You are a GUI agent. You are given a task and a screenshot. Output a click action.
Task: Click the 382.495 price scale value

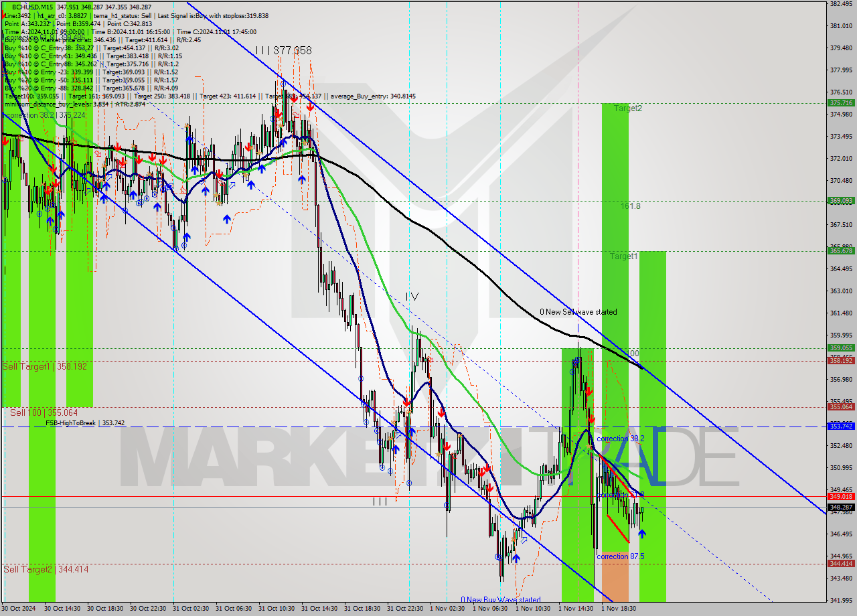pyautogui.click(x=841, y=3)
